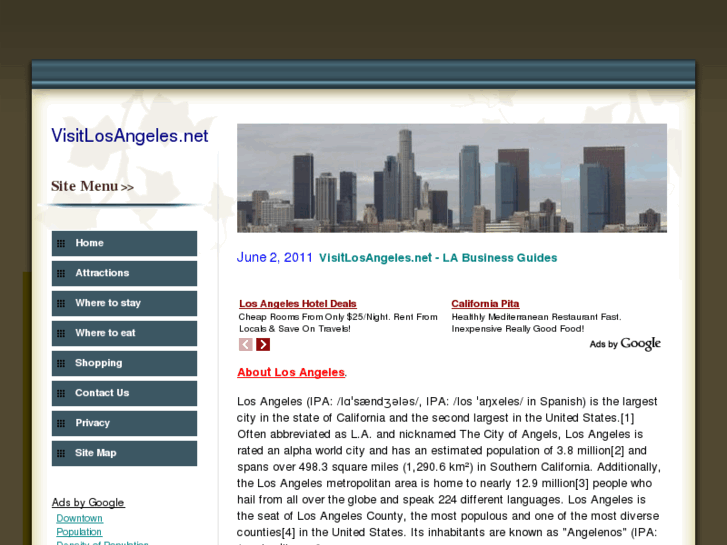This screenshot has width=727, height=545.
Task: Open the Site Map page
Action: click(124, 453)
